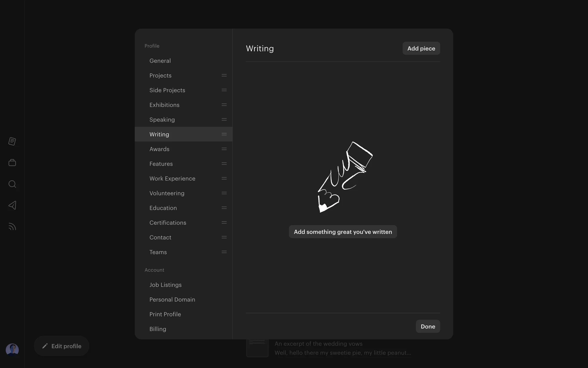Select the General profile section
The height and width of the screenshot is (368, 588).
[x=160, y=61]
